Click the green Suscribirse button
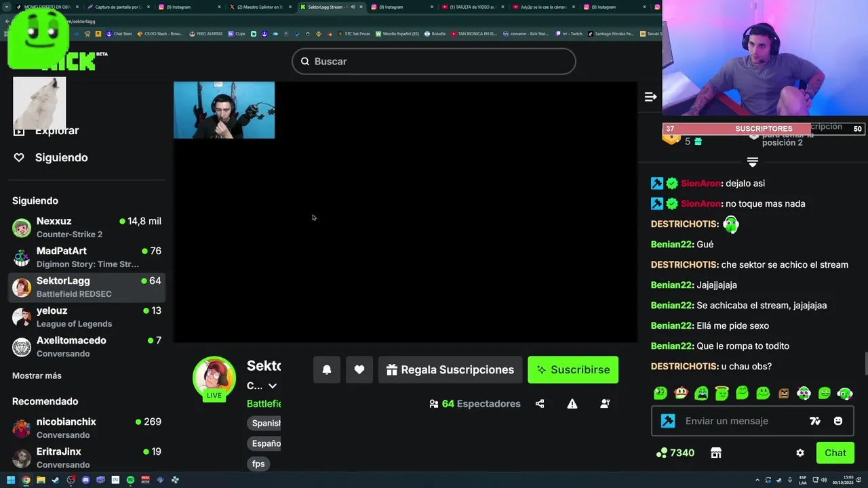This screenshot has height=488, width=868. tap(573, 369)
